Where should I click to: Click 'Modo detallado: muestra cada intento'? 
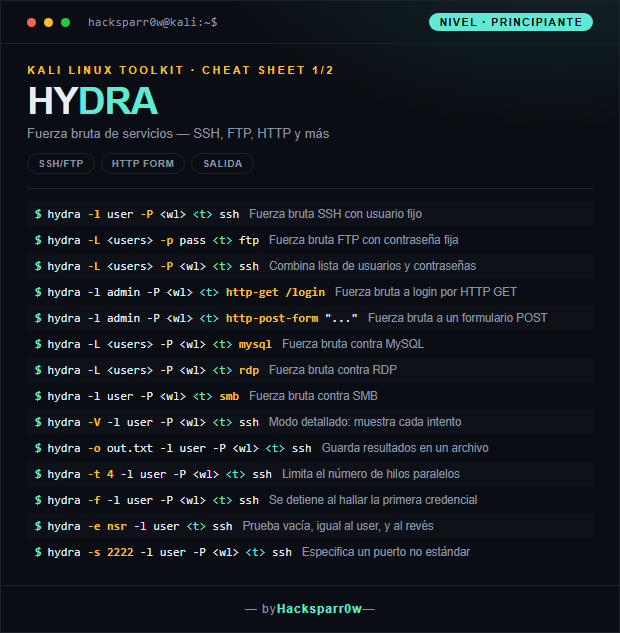(x=365, y=422)
